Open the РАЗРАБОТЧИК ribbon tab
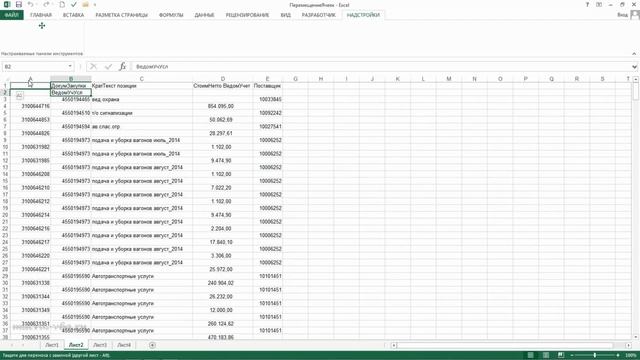 (318, 15)
